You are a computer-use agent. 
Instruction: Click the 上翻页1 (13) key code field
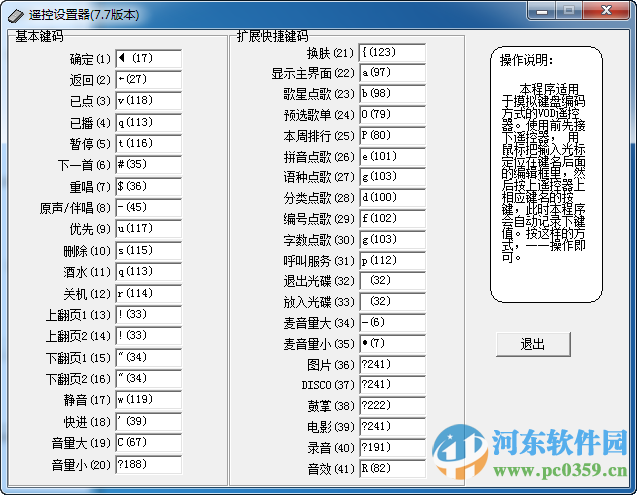[149, 315]
